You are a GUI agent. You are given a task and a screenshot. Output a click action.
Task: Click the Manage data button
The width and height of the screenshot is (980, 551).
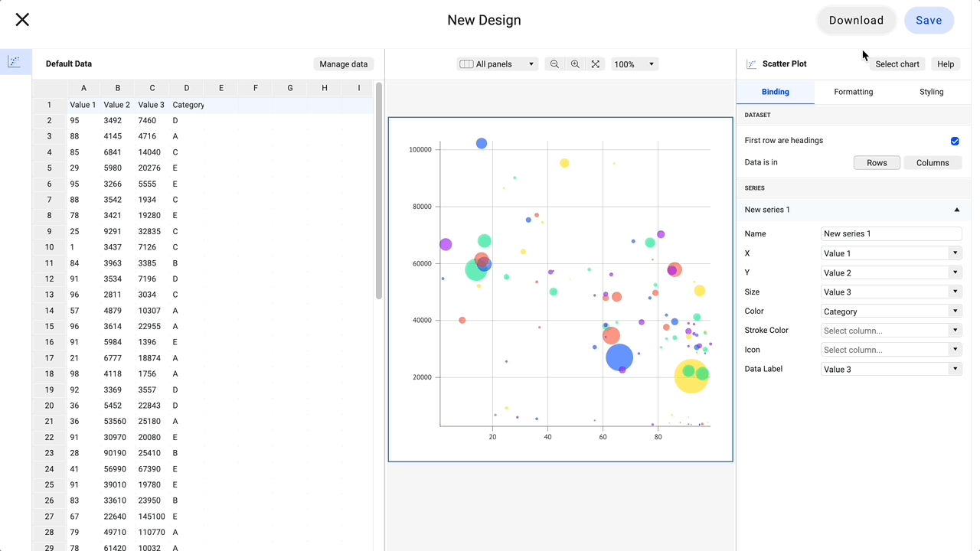[x=343, y=64]
